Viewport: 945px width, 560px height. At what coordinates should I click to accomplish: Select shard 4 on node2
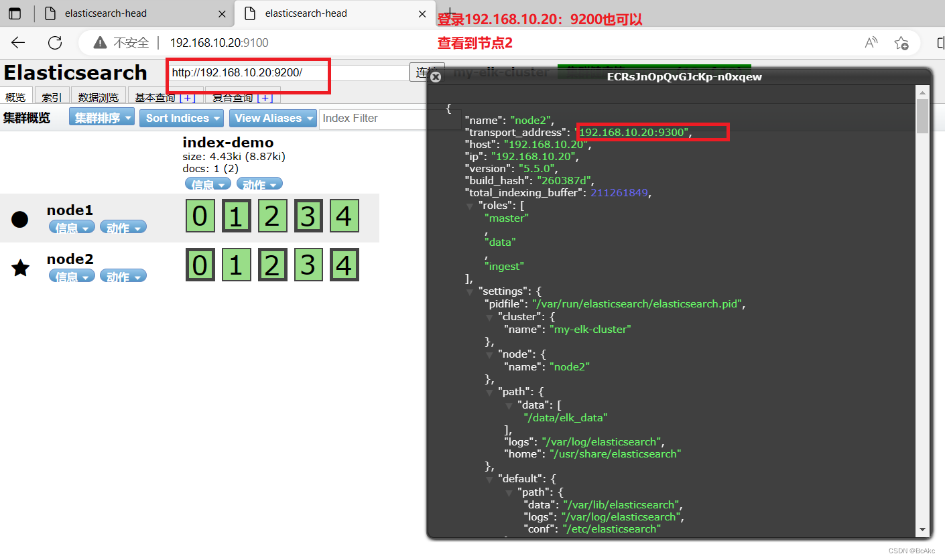[x=343, y=265]
